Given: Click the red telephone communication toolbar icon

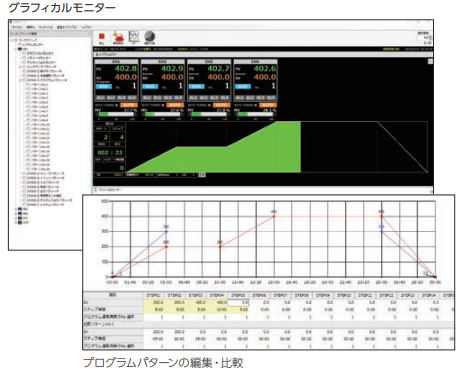Looking at the screenshot, I should tap(118, 36).
